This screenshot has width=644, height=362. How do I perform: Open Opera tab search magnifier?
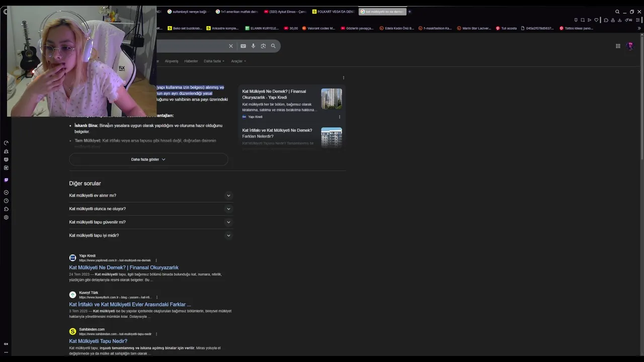(x=617, y=12)
